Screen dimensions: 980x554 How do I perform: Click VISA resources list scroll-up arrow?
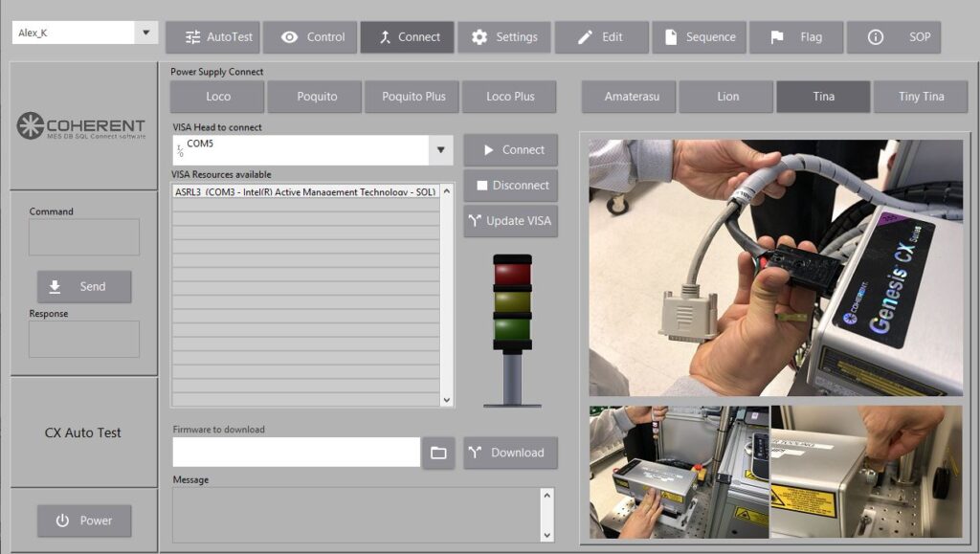[447, 191]
